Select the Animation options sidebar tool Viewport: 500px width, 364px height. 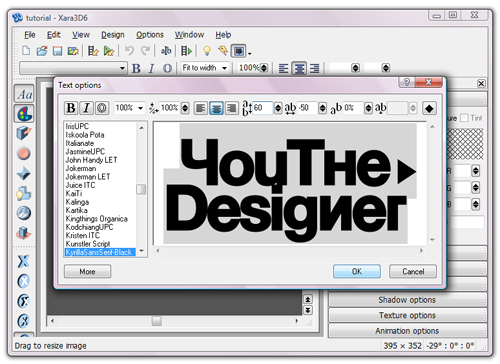point(24,233)
